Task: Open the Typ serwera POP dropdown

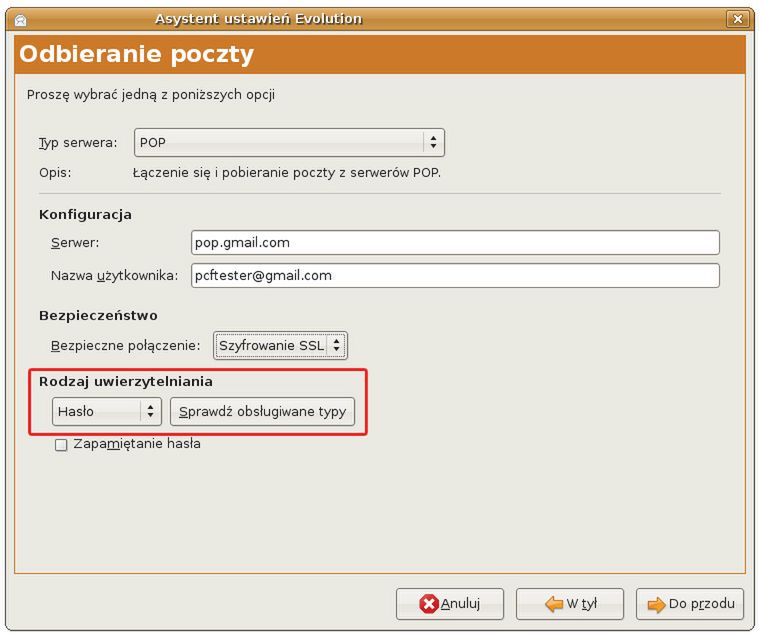Action: coord(289,142)
